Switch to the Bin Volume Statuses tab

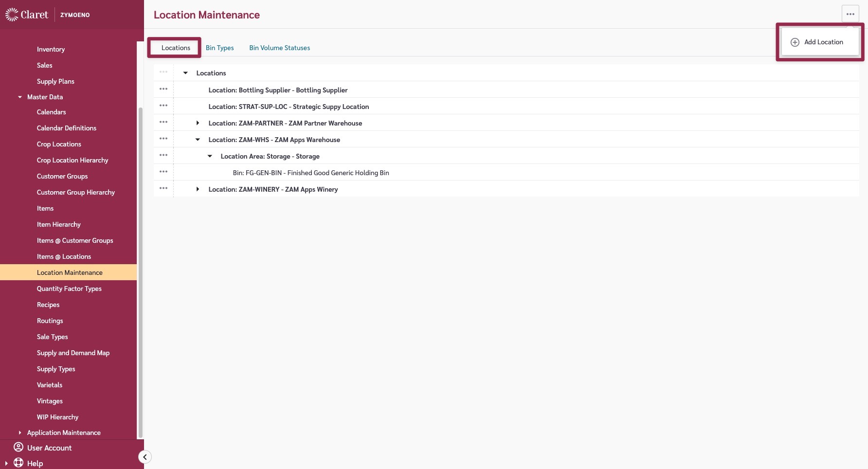[x=279, y=48]
